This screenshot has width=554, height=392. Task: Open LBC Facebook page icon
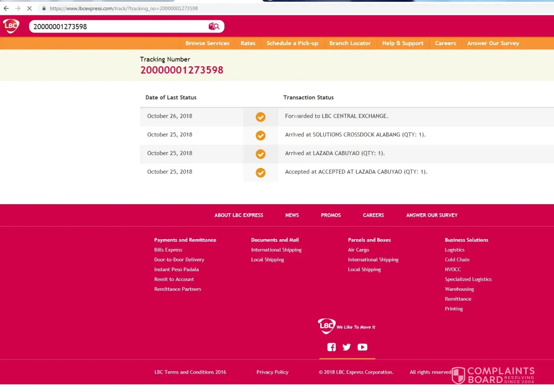click(331, 347)
